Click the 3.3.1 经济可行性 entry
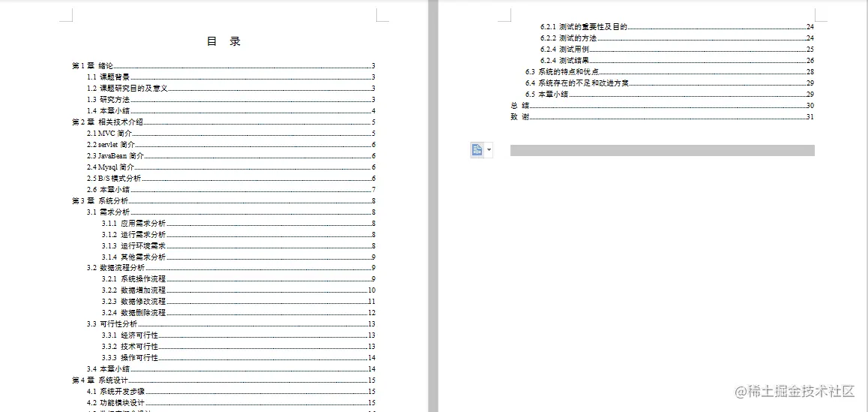 tap(239, 335)
